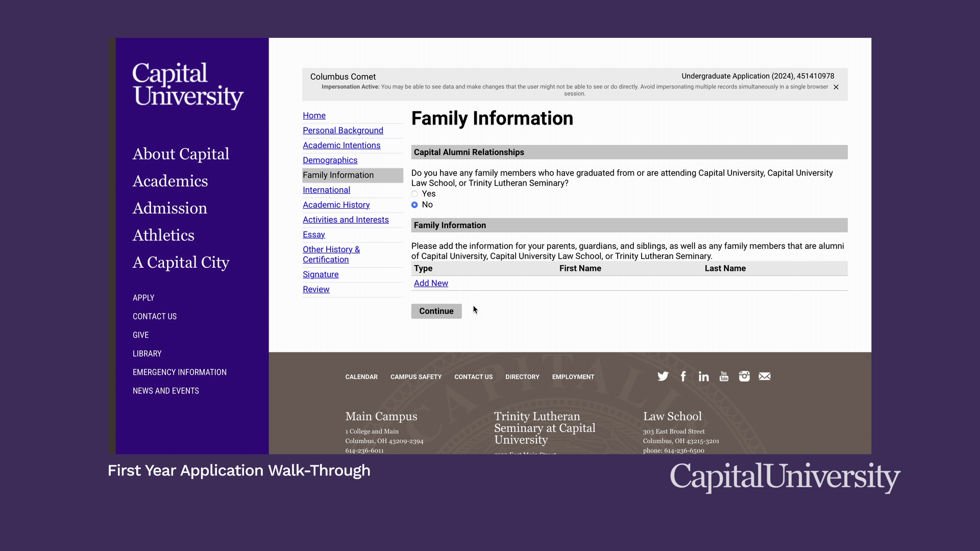The width and height of the screenshot is (980, 551).
Task: Click the Columbus Comet applicant name
Action: tap(343, 77)
